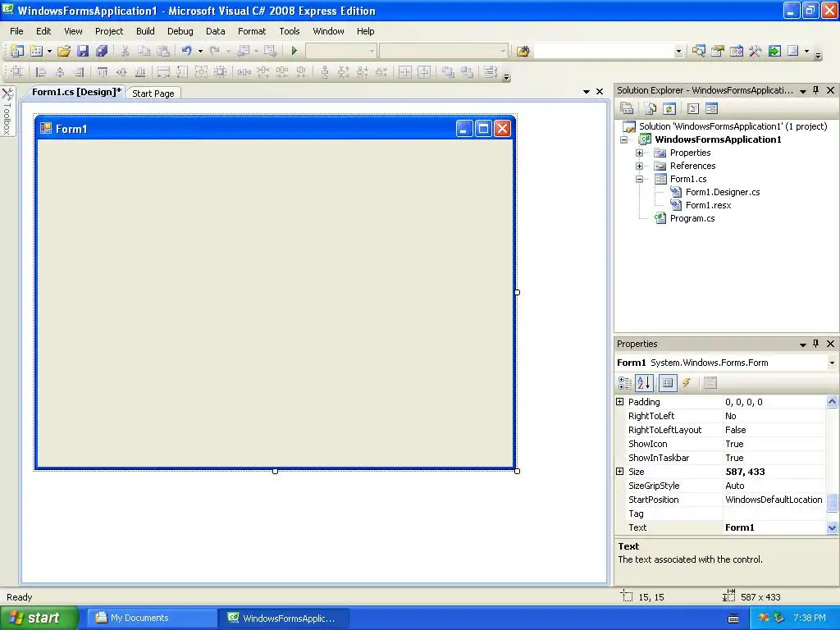Screen dimensions: 840x630
Task: Click the Bring to Front layout icon
Action: click(x=448, y=72)
